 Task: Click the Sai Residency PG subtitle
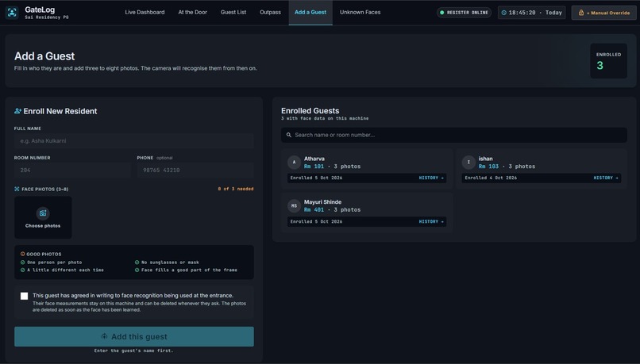pyautogui.click(x=47, y=17)
